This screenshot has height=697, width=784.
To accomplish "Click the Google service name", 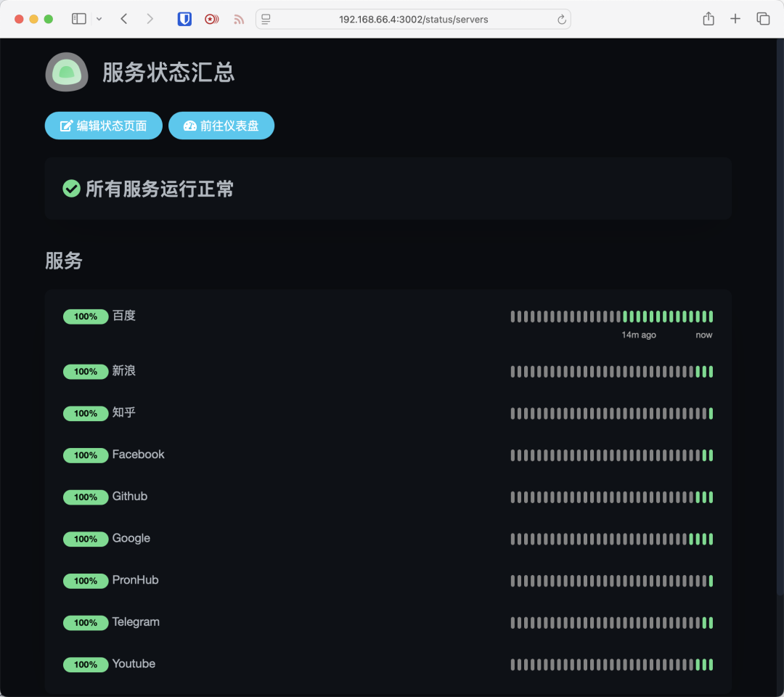I will point(131,539).
